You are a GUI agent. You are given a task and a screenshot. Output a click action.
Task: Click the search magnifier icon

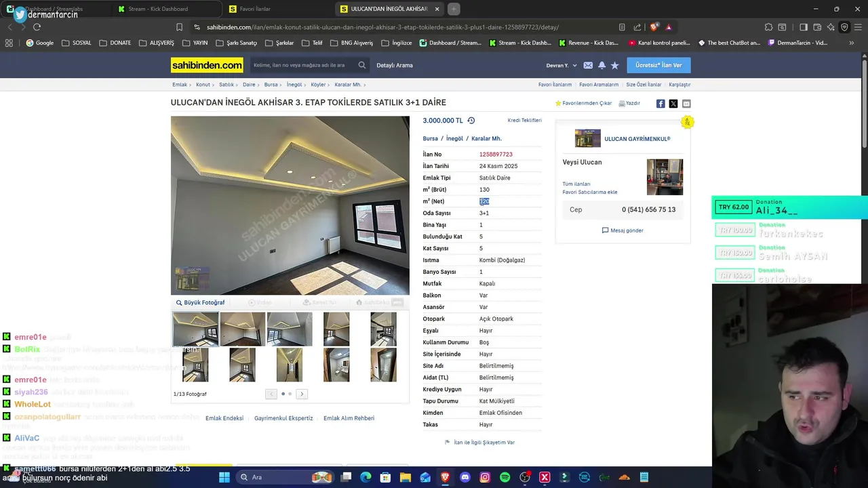tap(362, 65)
